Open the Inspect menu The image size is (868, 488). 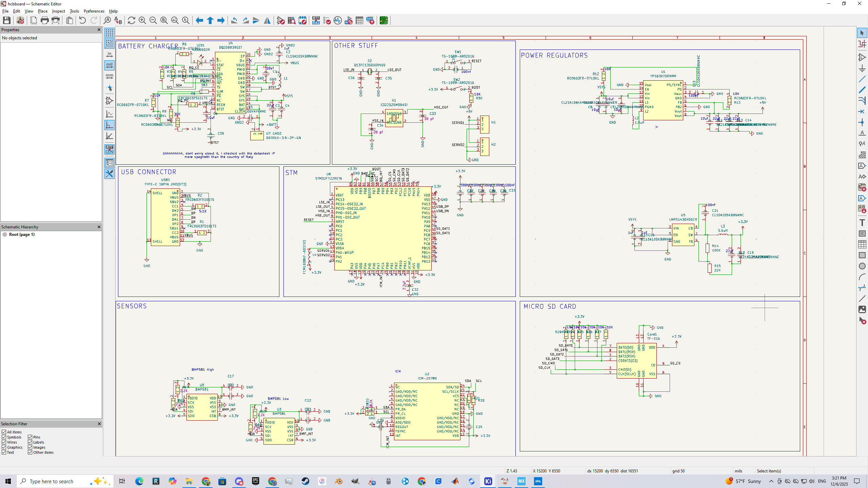point(58,11)
